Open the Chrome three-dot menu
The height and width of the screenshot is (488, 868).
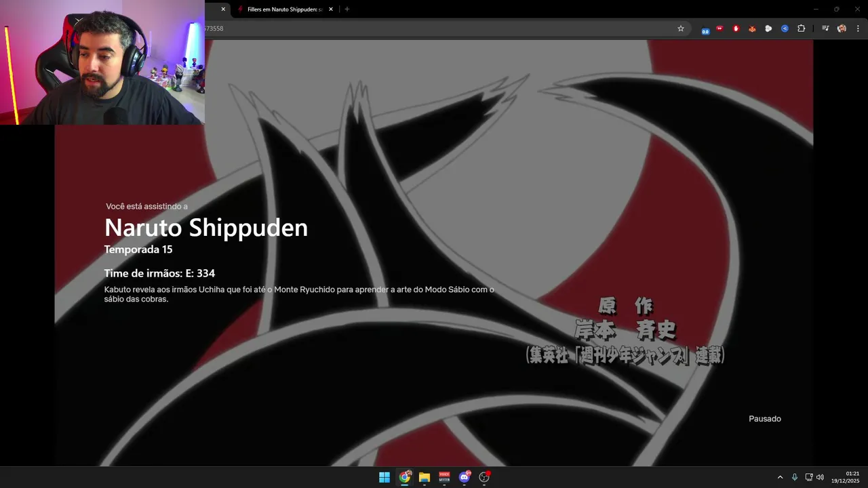pos(858,28)
